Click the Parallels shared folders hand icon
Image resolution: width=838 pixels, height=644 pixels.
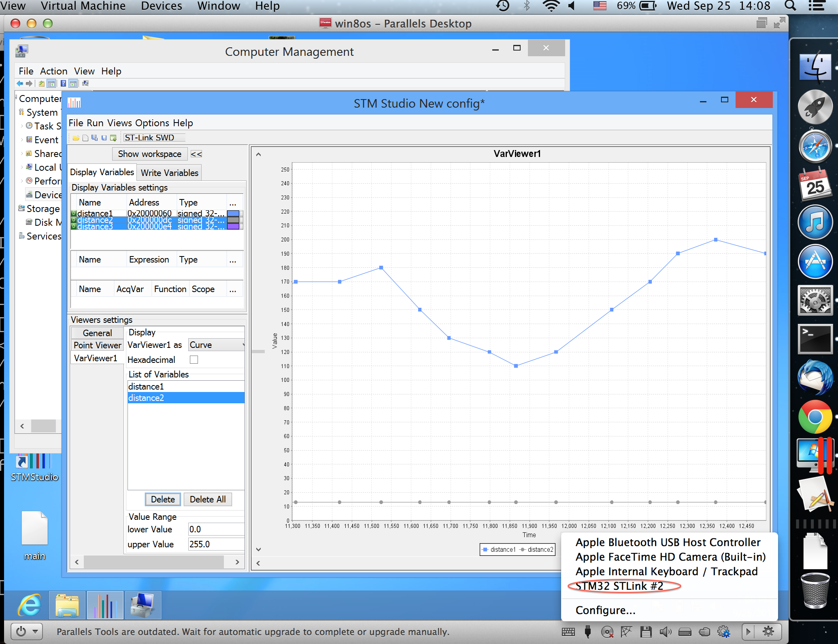(704, 631)
